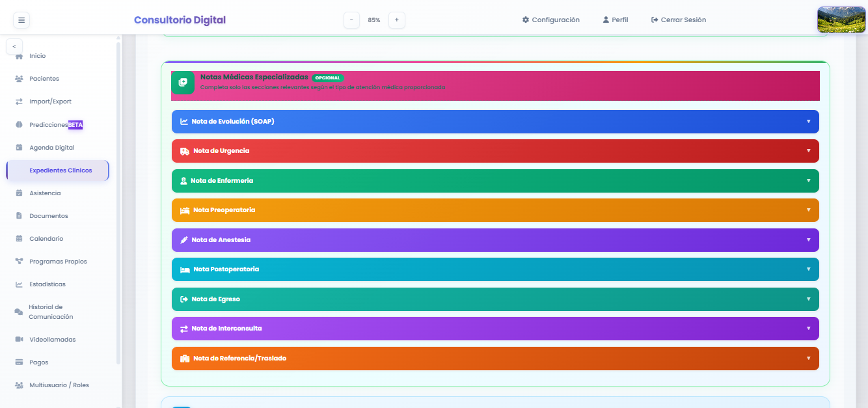Click the Nota Preoperatoria title text
This screenshot has height=408, width=868.
pos(224,210)
